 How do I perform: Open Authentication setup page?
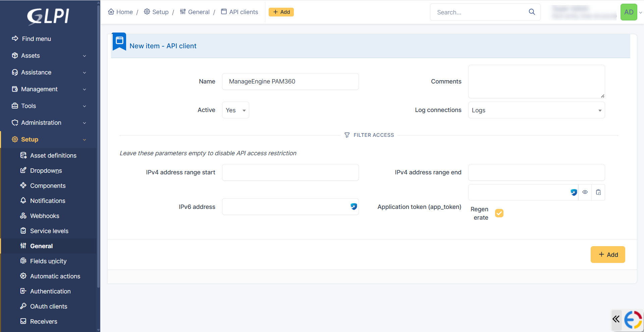pyautogui.click(x=50, y=291)
